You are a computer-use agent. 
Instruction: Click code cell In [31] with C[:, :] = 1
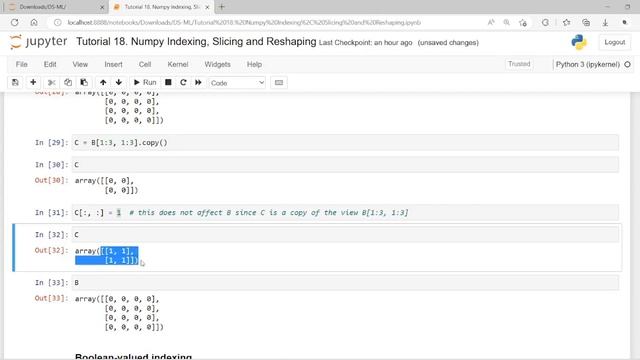click(345, 212)
